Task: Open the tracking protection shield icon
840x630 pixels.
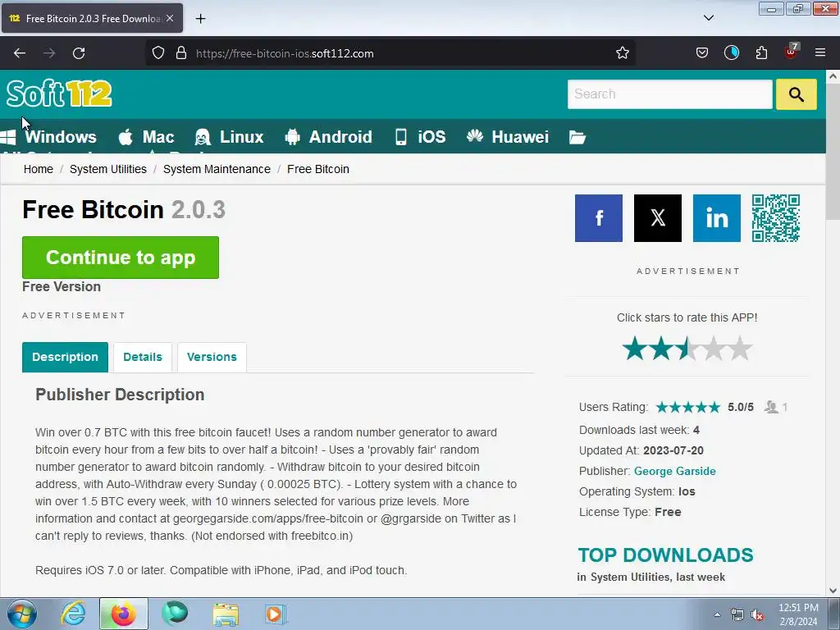Action: click(158, 53)
